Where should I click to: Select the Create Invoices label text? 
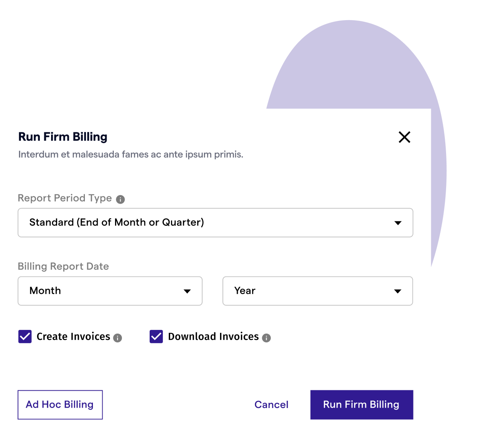pyautogui.click(x=73, y=336)
